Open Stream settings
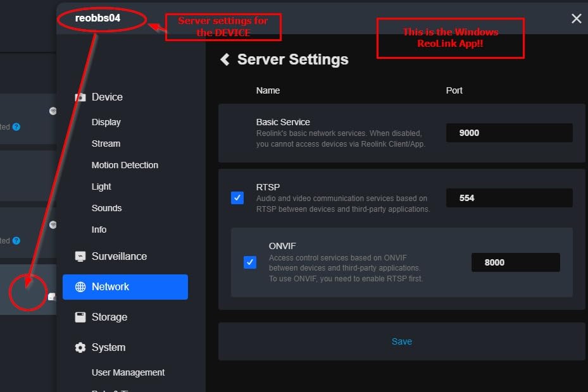Viewport: 588px width, 392px height. click(x=106, y=144)
